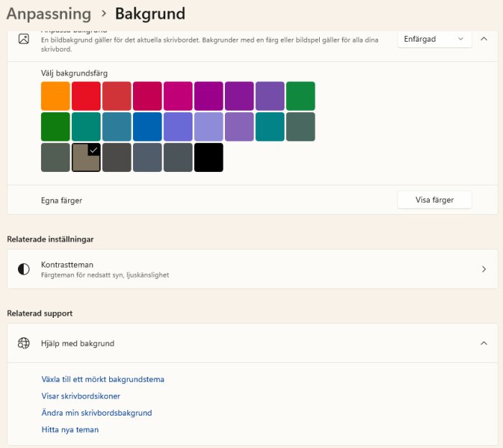Click the Kontrastteman right chevron arrow
The height and width of the screenshot is (448, 503).
tap(484, 269)
